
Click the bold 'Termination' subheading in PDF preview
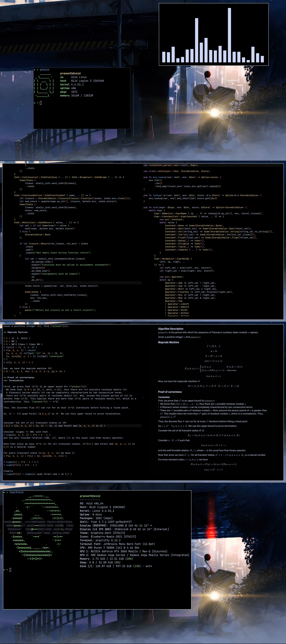pos(164,397)
